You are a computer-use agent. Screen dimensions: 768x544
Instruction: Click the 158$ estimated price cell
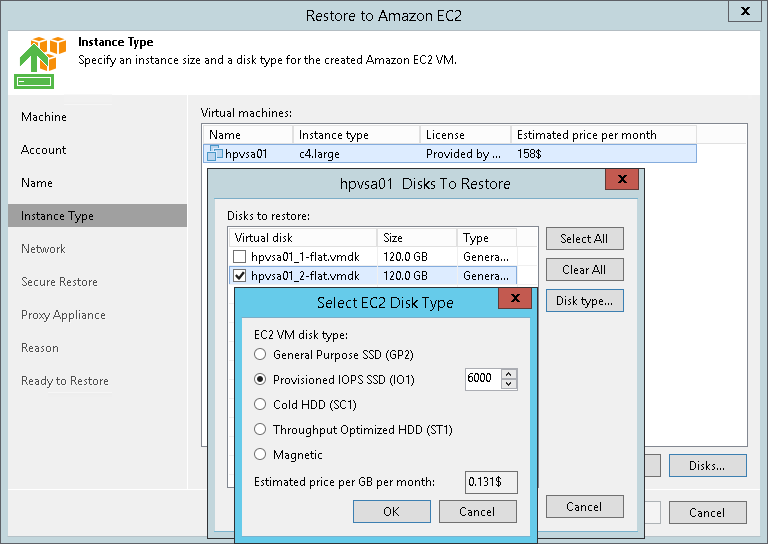tap(529, 154)
